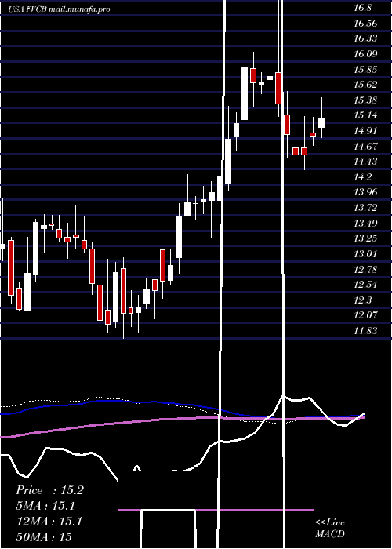Click the 16.33 price axis label
This screenshot has width=392, height=549.
(x=365, y=38)
